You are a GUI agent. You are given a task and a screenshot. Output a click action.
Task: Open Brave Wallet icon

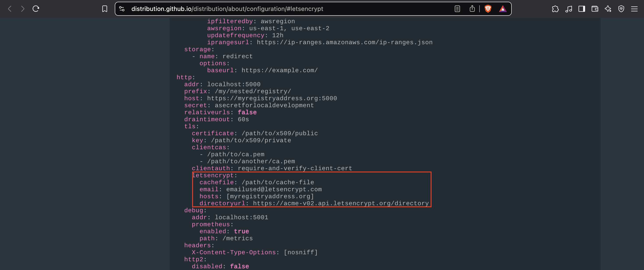pos(595,9)
